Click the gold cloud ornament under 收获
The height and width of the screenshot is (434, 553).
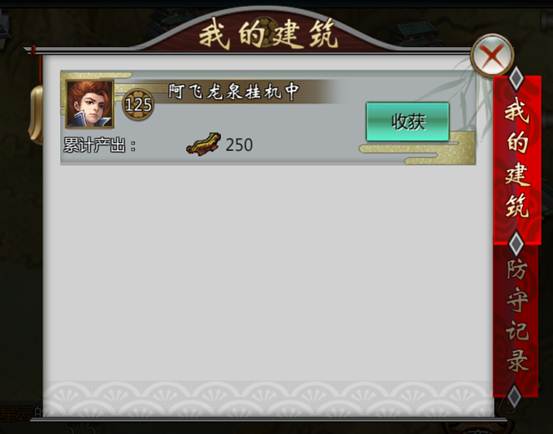click(417, 148)
